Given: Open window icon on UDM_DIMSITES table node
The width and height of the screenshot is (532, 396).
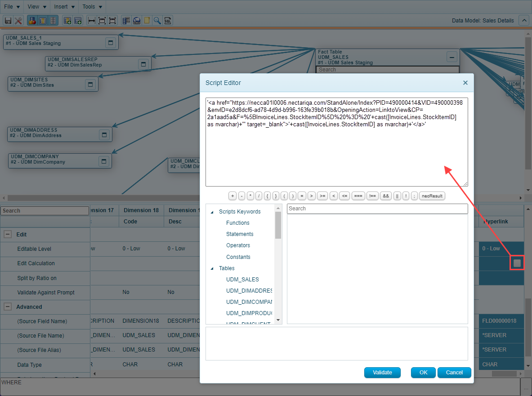Looking at the screenshot, I should (90, 85).
